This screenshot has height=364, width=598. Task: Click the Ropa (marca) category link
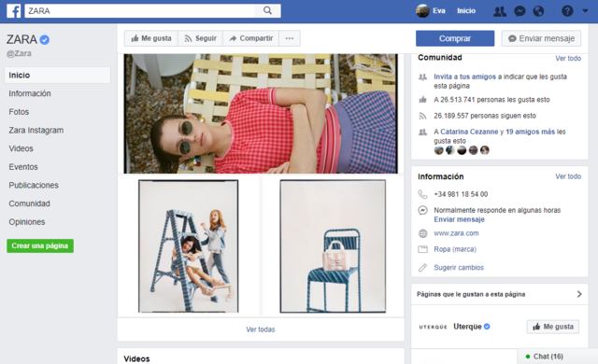click(x=455, y=249)
